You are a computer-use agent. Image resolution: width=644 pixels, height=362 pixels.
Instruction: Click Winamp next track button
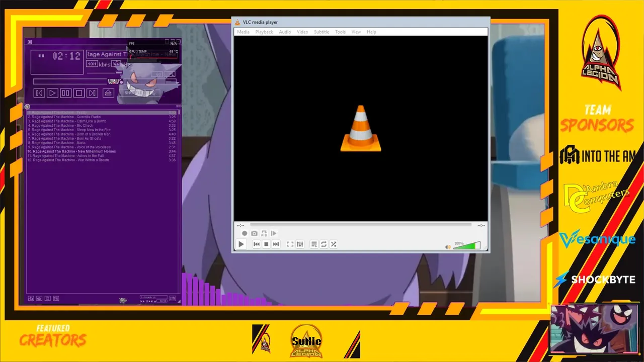coord(93,93)
